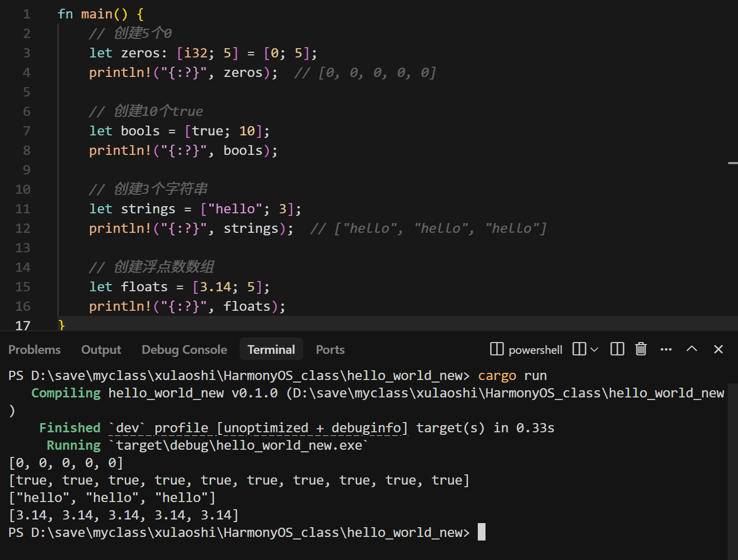Click the terminal vertical scrollbar

pos(733,472)
